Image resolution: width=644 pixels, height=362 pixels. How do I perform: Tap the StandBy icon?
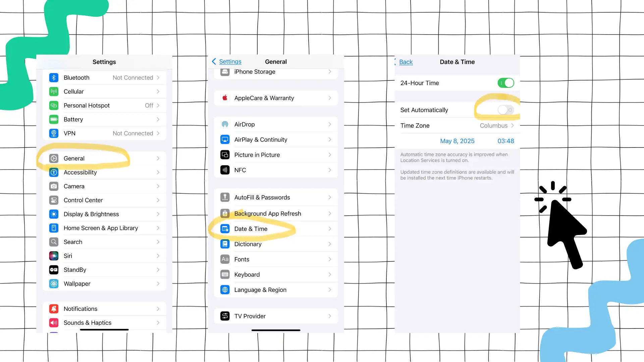(x=54, y=270)
